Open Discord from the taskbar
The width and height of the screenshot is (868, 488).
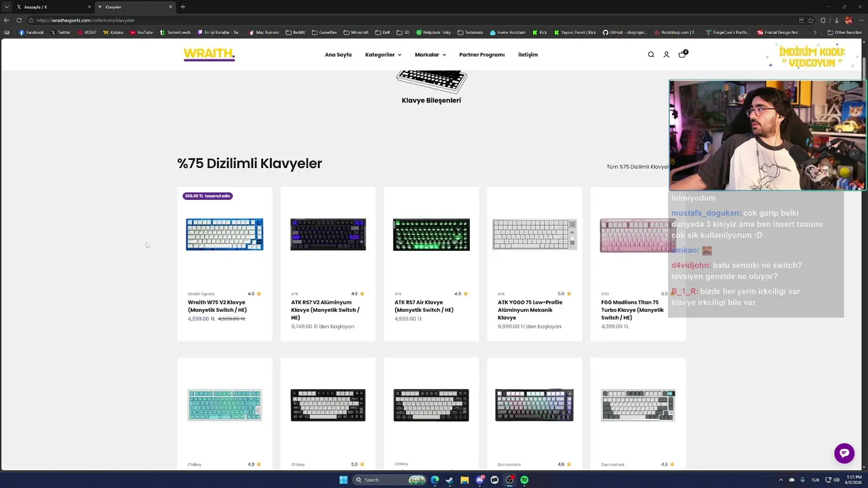pyautogui.click(x=480, y=480)
